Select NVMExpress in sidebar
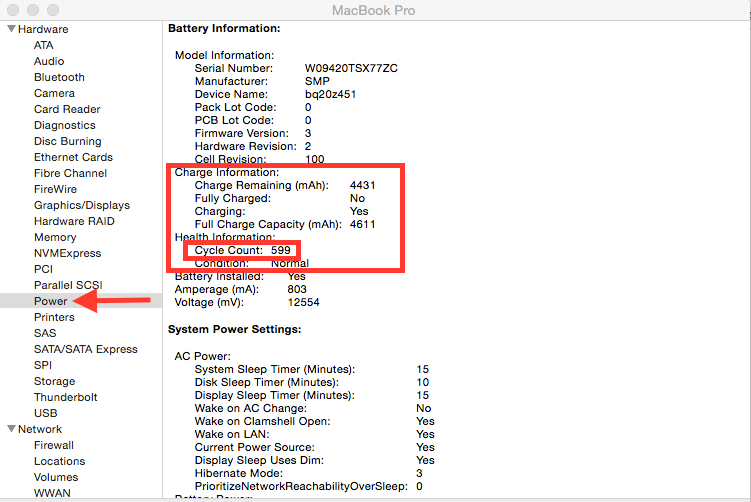The image size is (751, 502). click(68, 253)
